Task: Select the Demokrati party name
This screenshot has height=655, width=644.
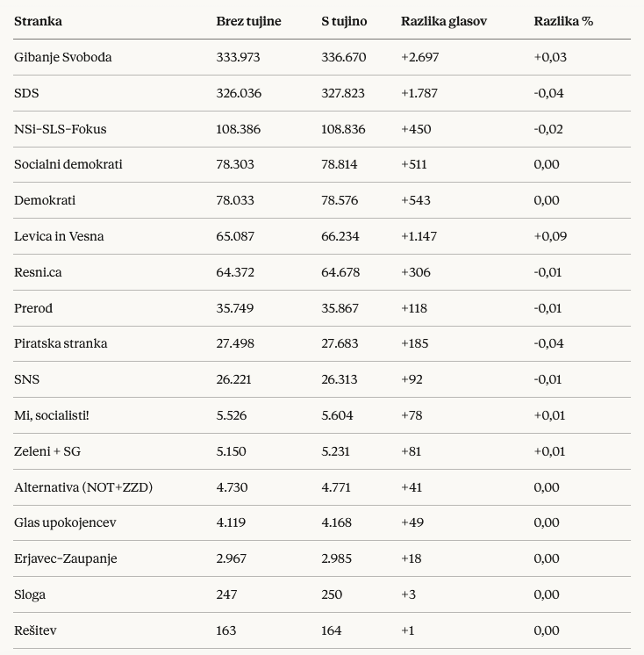Action: (x=45, y=200)
